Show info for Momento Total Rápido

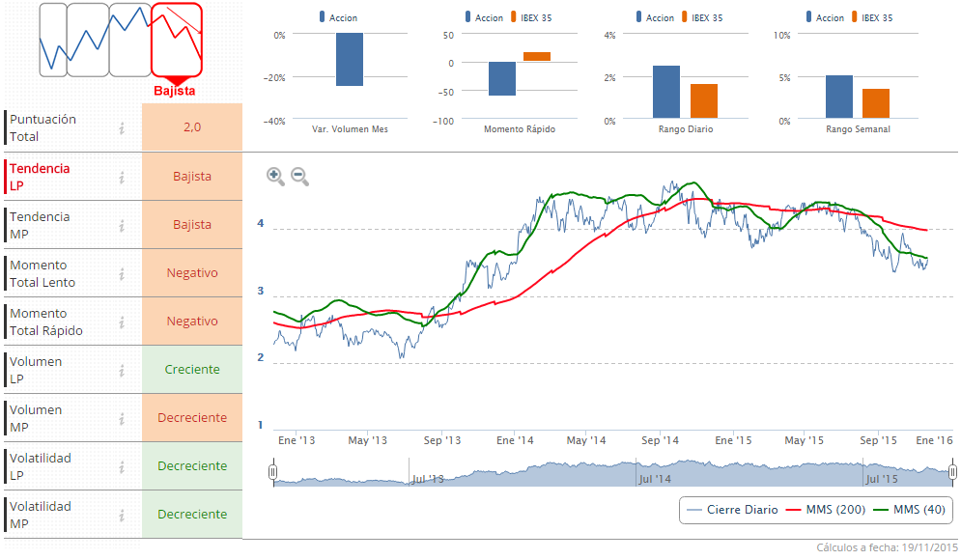pos(122,322)
